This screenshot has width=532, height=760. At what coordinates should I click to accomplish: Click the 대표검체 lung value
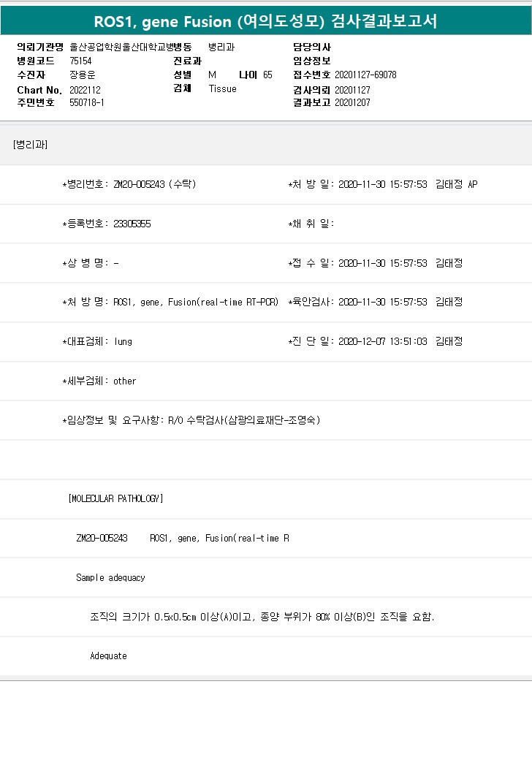click(x=123, y=341)
